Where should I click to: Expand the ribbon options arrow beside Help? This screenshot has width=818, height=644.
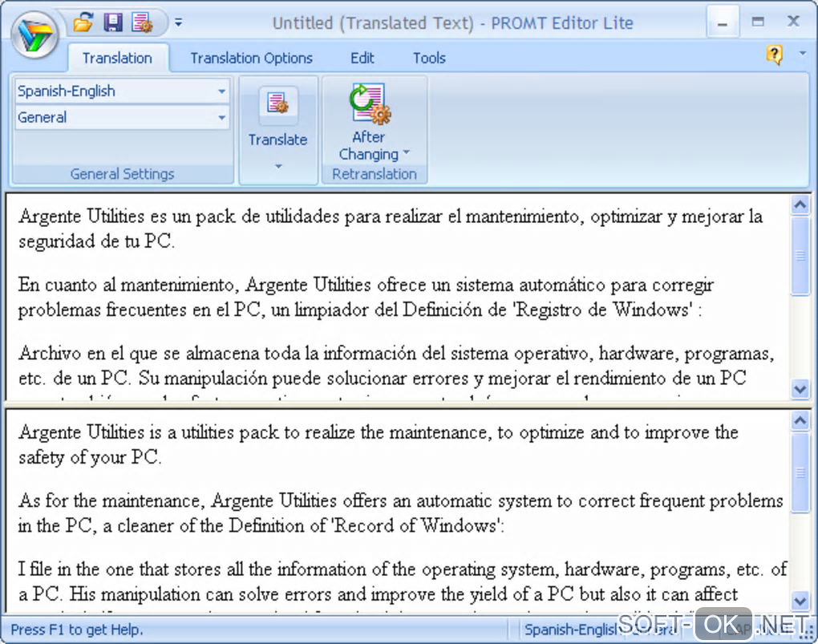point(802,53)
